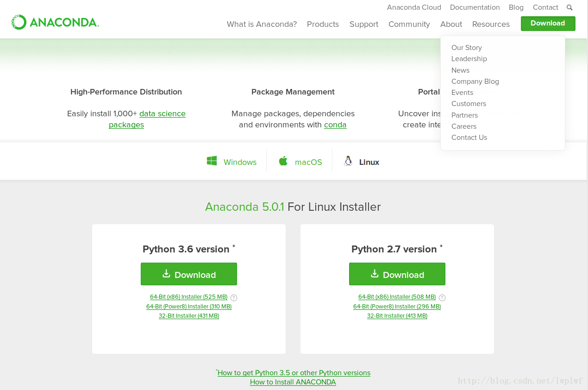Select the Linux installer tab
Viewport: 588px width, 390px height.
[362, 162]
